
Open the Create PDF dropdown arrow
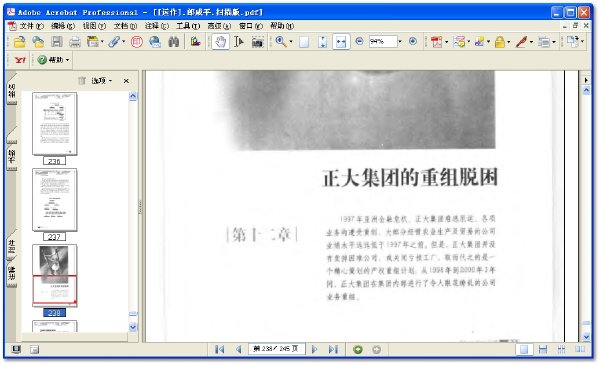pos(446,42)
